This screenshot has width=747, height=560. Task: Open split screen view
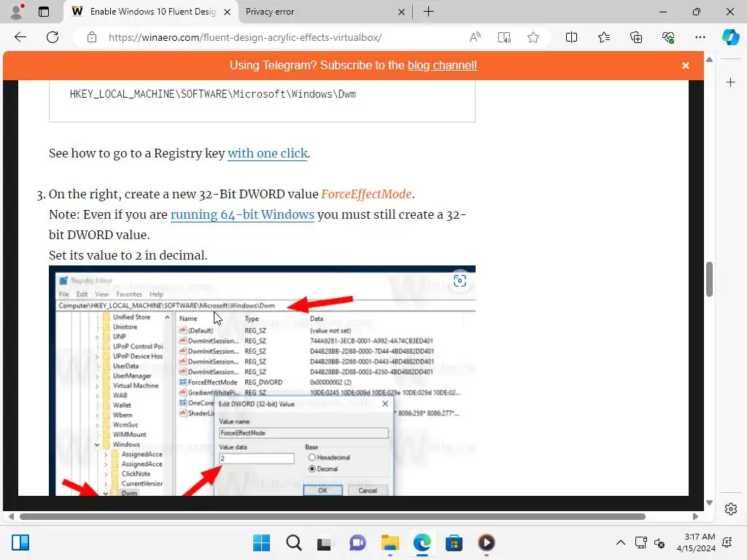[x=571, y=37]
